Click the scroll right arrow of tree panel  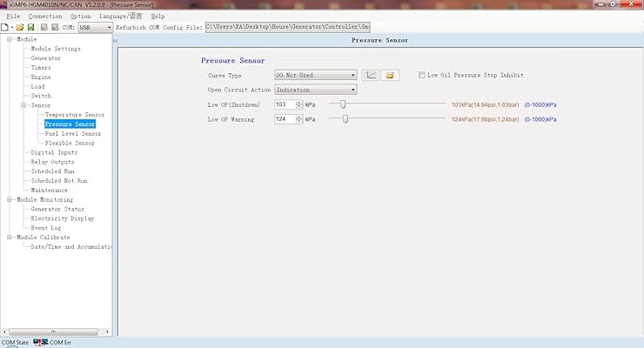(108, 331)
